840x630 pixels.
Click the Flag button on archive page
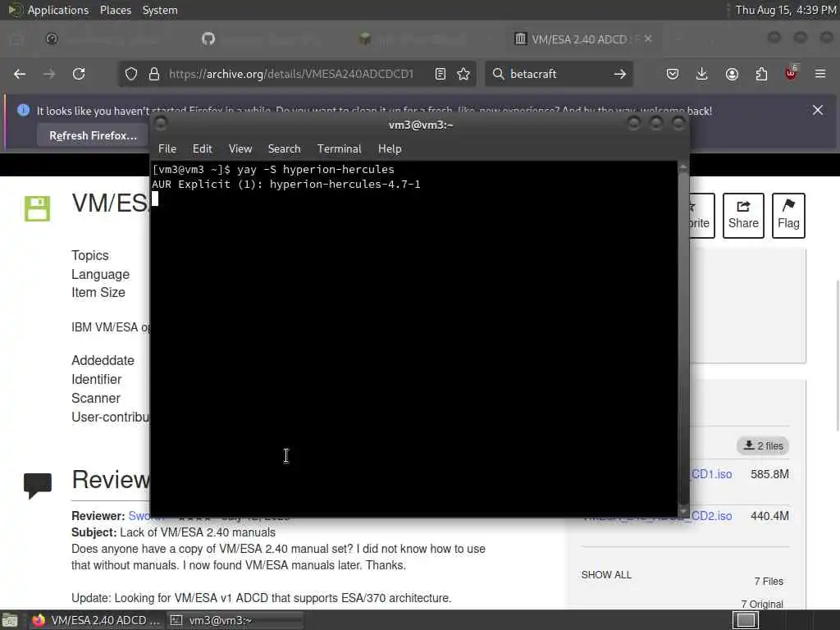[788, 216]
